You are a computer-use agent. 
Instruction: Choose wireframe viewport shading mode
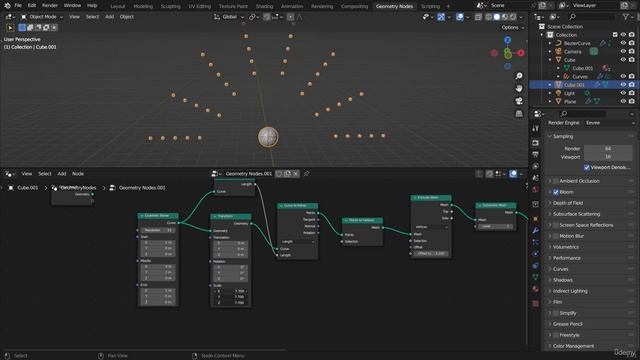(489, 17)
